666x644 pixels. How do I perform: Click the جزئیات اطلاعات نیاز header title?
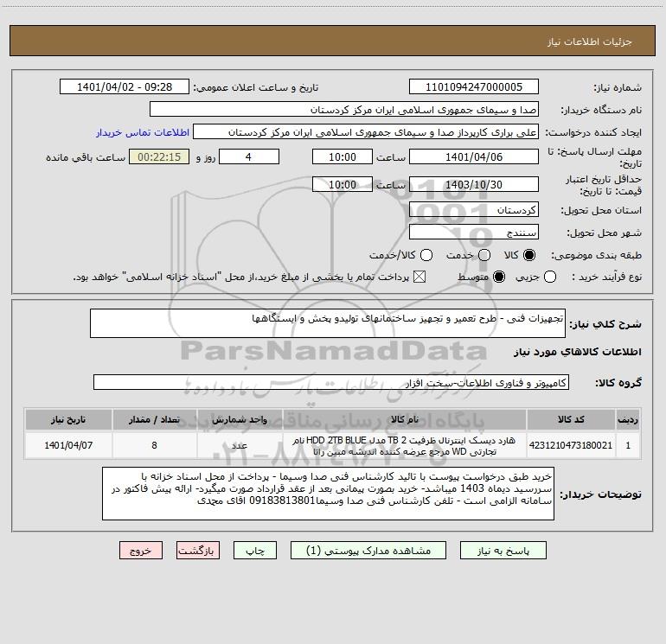pos(590,41)
